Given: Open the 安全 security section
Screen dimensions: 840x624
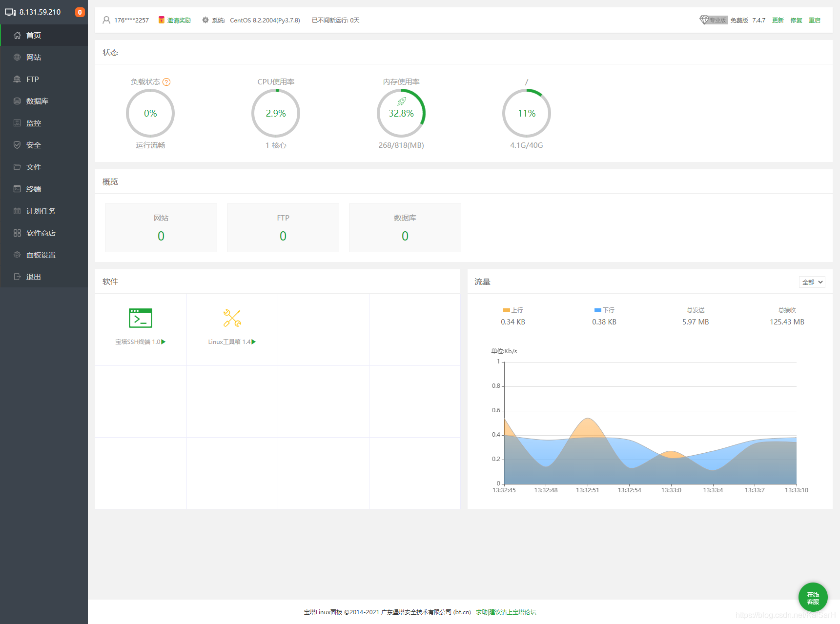Looking at the screenshot, I should [44, 145].
